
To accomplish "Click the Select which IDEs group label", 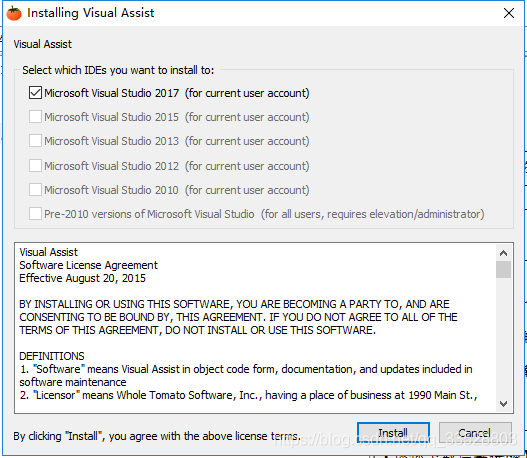I will pyautogui.click(x=118, y=70).
